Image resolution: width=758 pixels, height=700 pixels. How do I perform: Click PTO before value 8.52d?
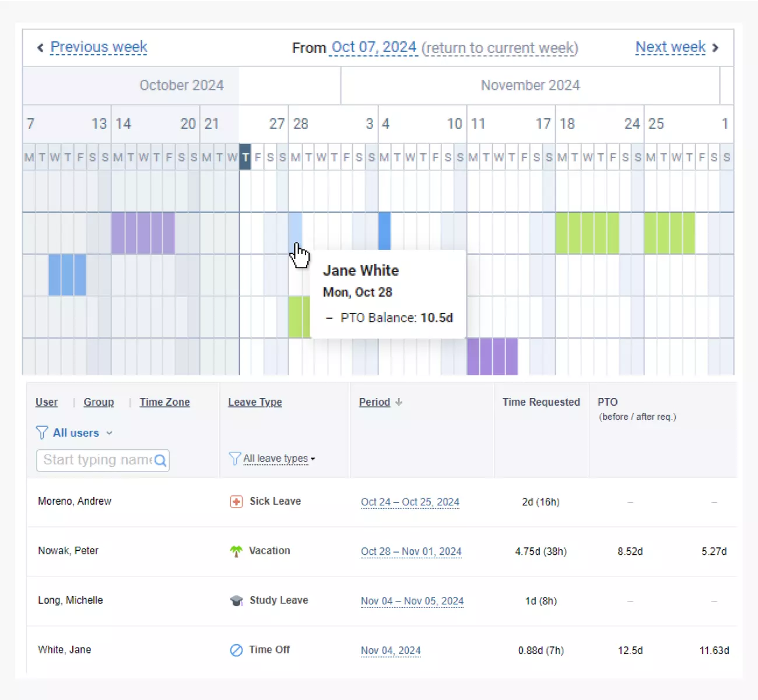pyautogui.click(x=630, y=552)
